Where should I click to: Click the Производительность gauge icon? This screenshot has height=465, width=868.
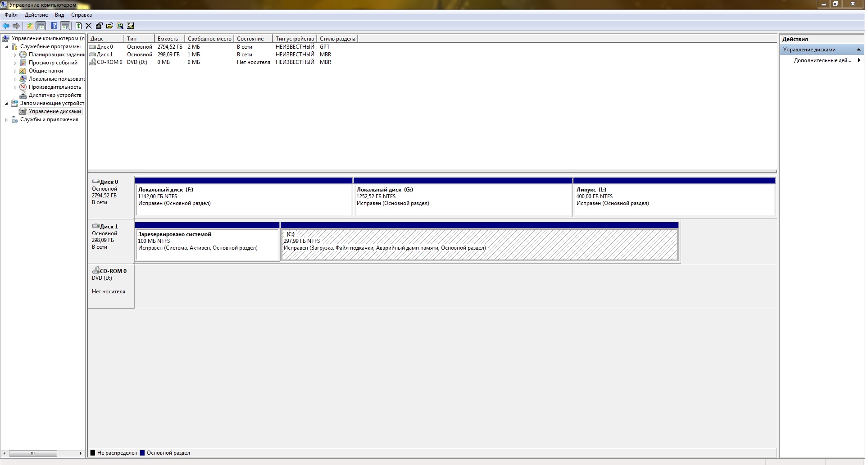[23, 87]
